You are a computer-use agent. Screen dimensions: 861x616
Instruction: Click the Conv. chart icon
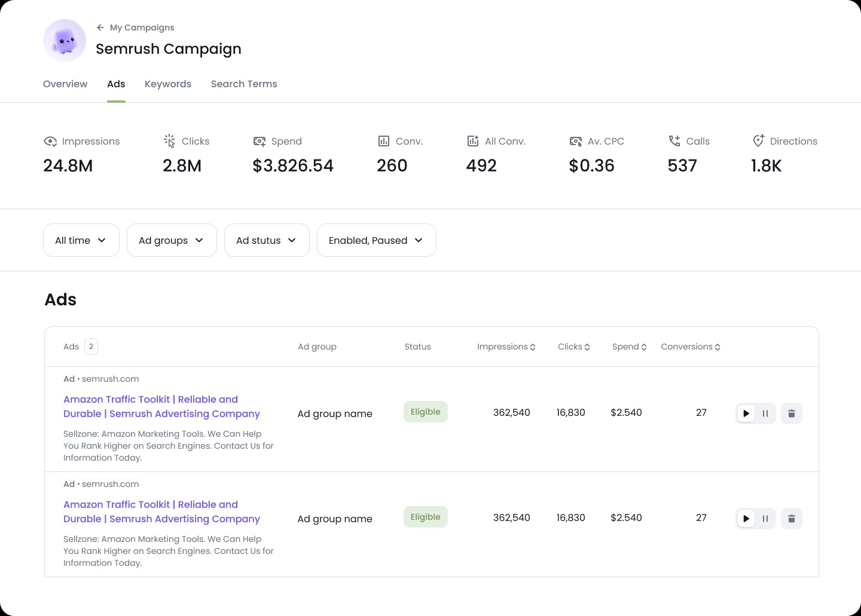tap(384, 141)
